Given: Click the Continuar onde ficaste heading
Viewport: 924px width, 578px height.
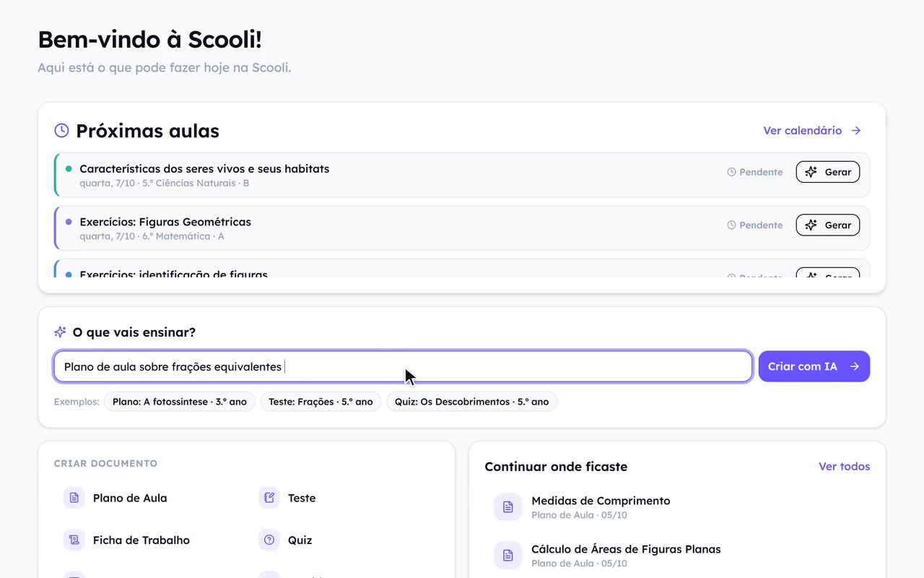Looking at the screenshot, I should tap(556, 467).
